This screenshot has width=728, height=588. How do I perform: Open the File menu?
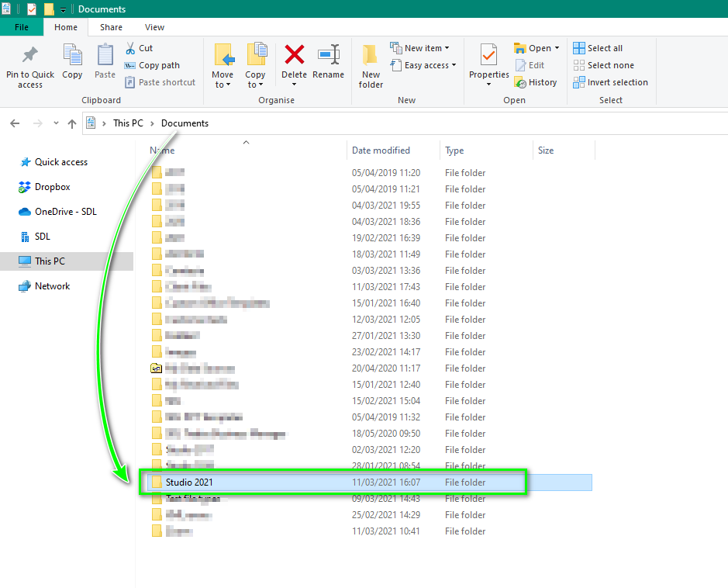22,27
